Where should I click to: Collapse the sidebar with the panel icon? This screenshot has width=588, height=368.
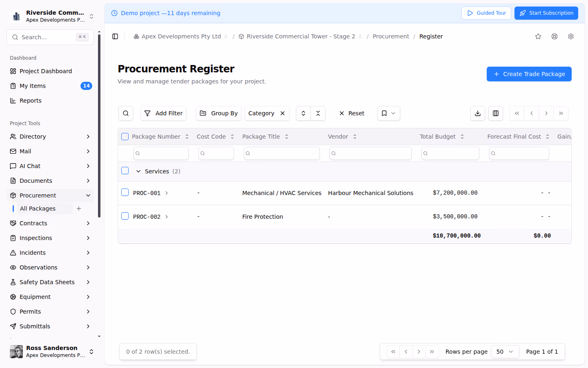[115, 36]
